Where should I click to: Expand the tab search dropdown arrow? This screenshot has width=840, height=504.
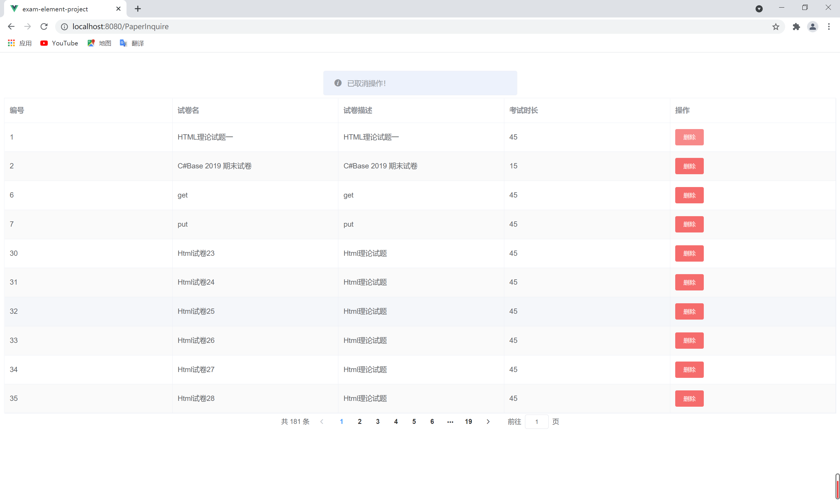point(759,9)
